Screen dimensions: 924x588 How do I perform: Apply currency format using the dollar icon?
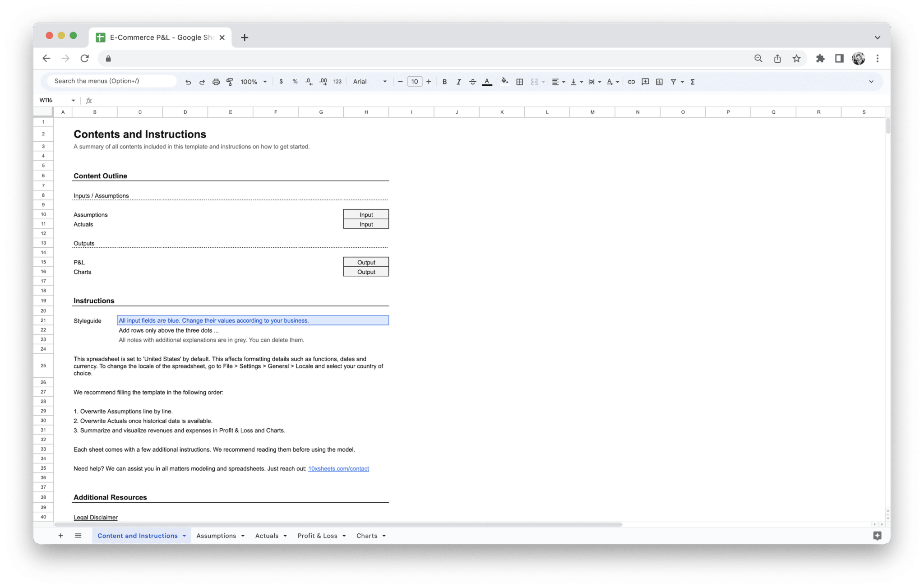282,82
